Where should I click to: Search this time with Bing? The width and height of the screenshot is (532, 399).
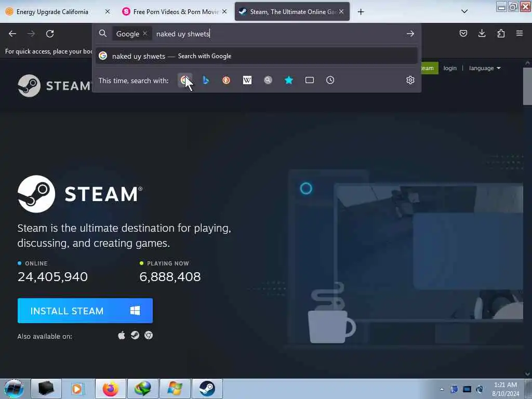click(206, 81)
